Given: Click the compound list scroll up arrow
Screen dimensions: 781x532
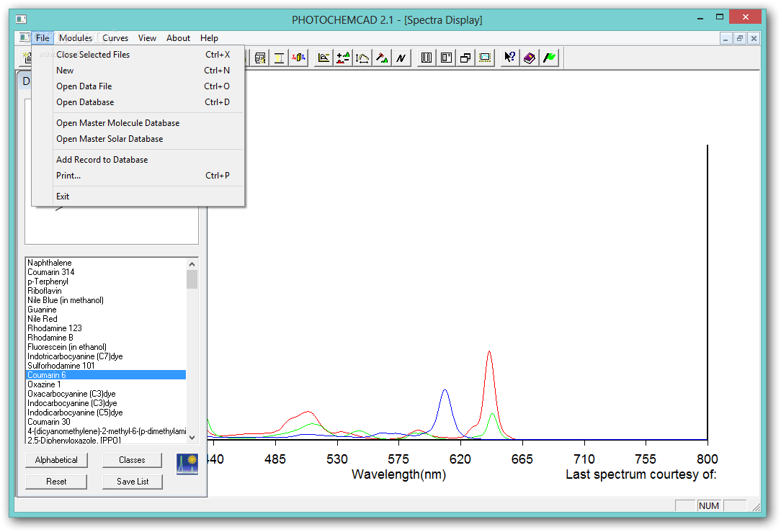Looking at the screenshot, I should [192, 263].
